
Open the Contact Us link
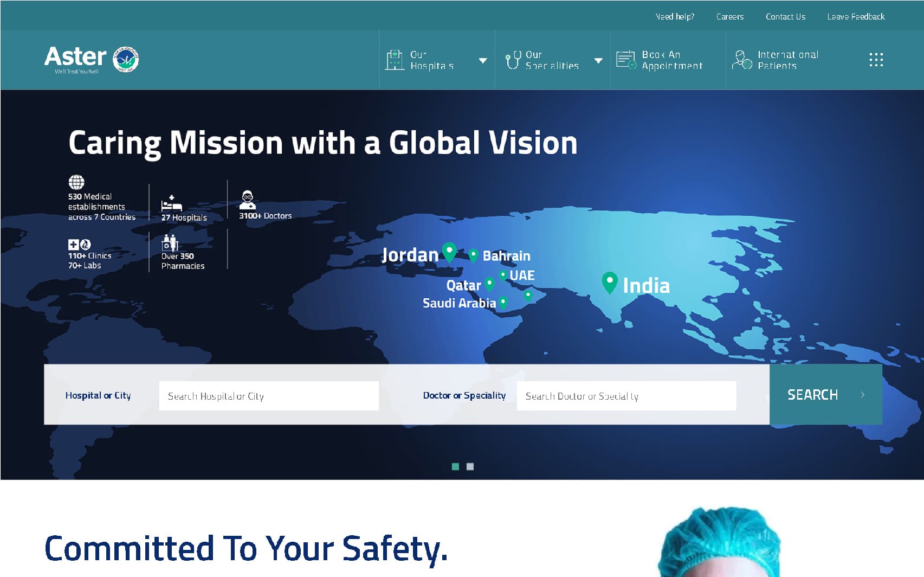tap(785, 17)
